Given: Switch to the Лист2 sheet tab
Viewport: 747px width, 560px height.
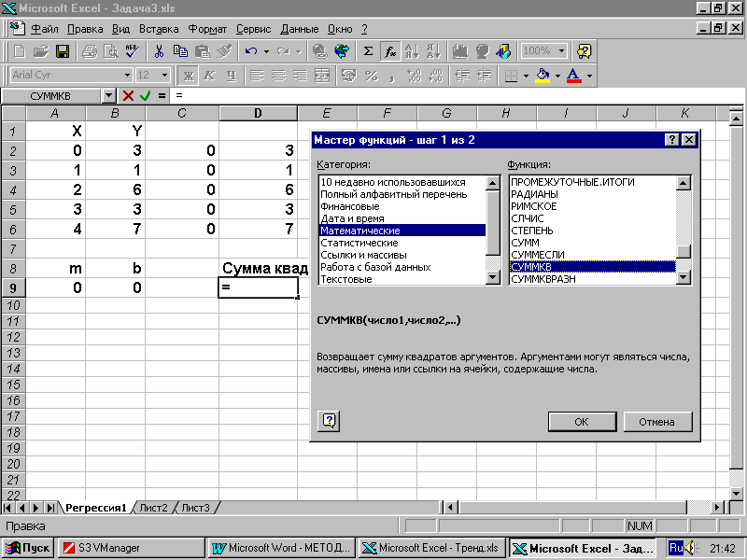Looking at the screenshot, I should (x=153, y=508).
